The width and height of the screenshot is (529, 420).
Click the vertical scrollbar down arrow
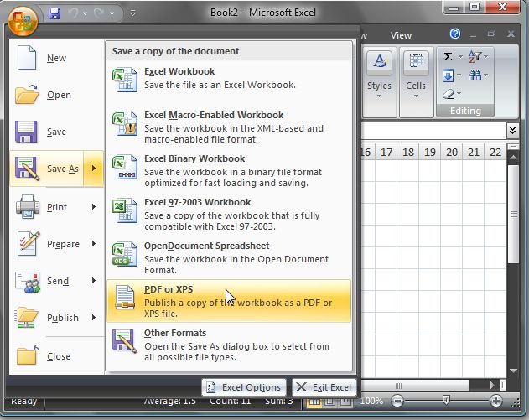click(x=513, y=371)
